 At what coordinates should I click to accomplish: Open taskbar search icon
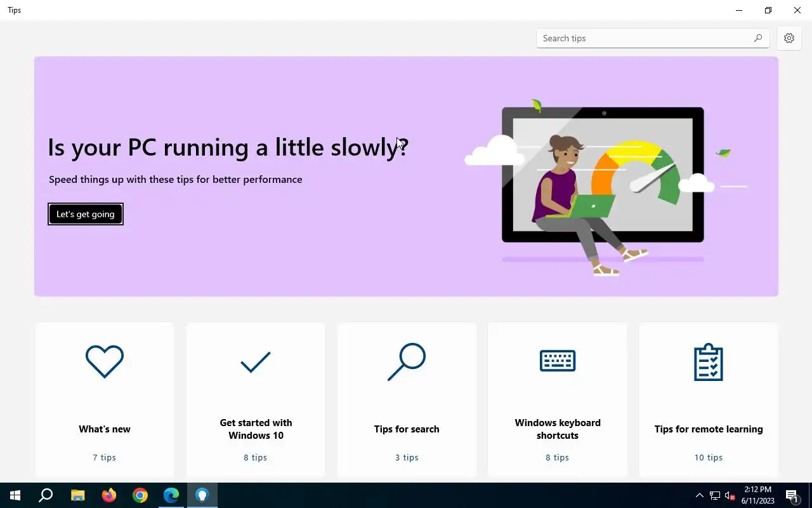pyautogui.click(x=46, y=495)
